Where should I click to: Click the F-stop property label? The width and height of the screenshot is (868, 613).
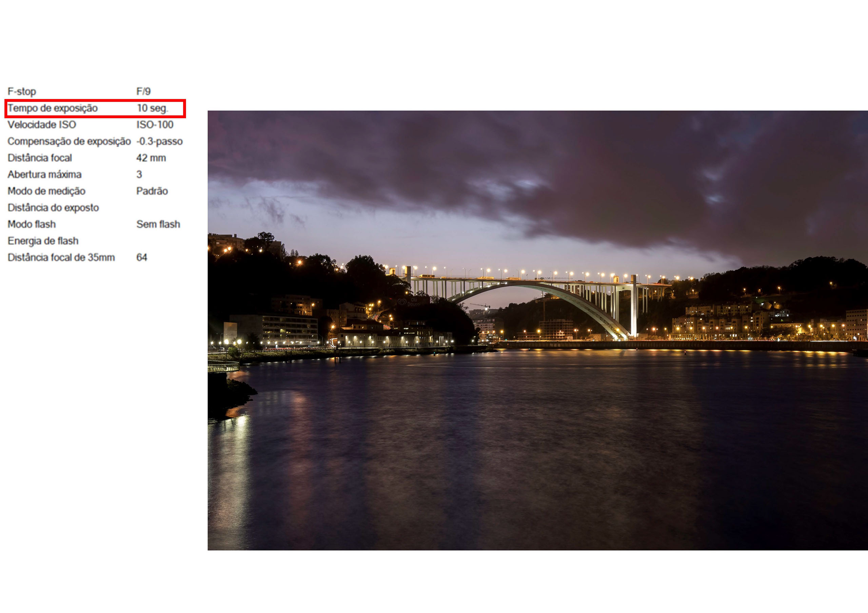click(x=22, y=91)
